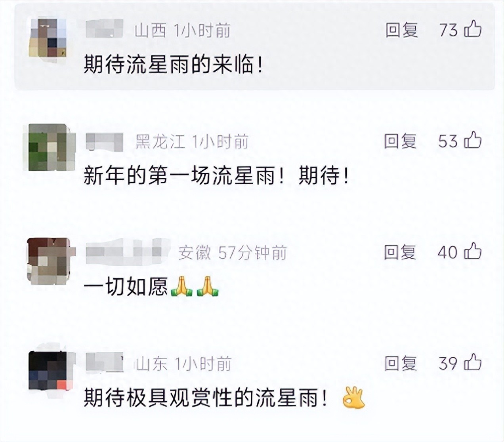Like the 安徽 comment with 40 likes

pyautogui.click(x=473, y=252)
